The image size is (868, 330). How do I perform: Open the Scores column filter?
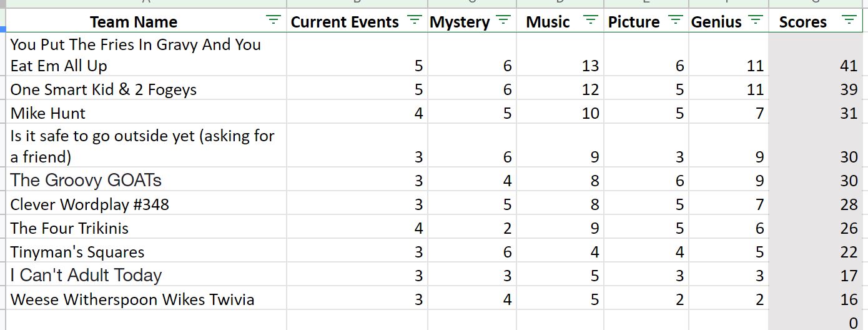coord(849,21)
